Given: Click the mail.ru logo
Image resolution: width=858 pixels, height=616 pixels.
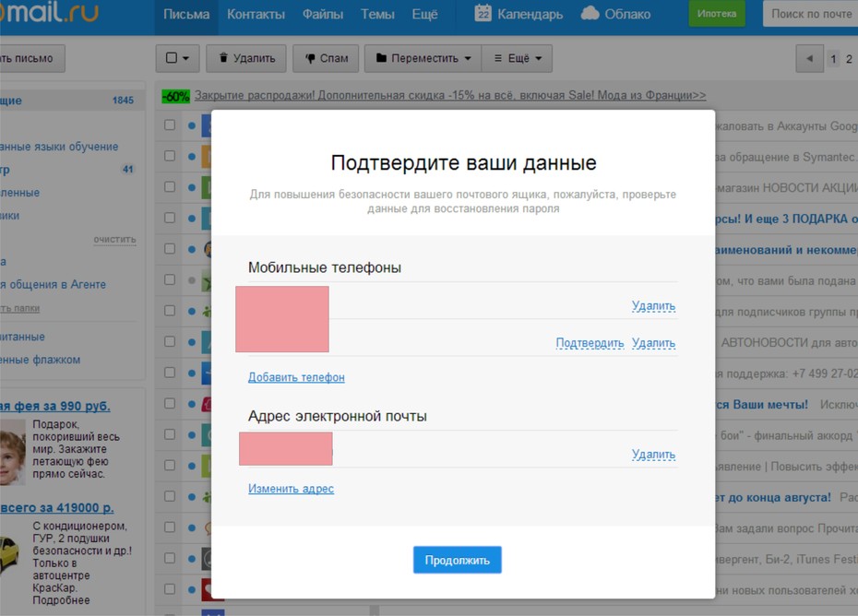Looking at the screenshot, I should [49, 12].
